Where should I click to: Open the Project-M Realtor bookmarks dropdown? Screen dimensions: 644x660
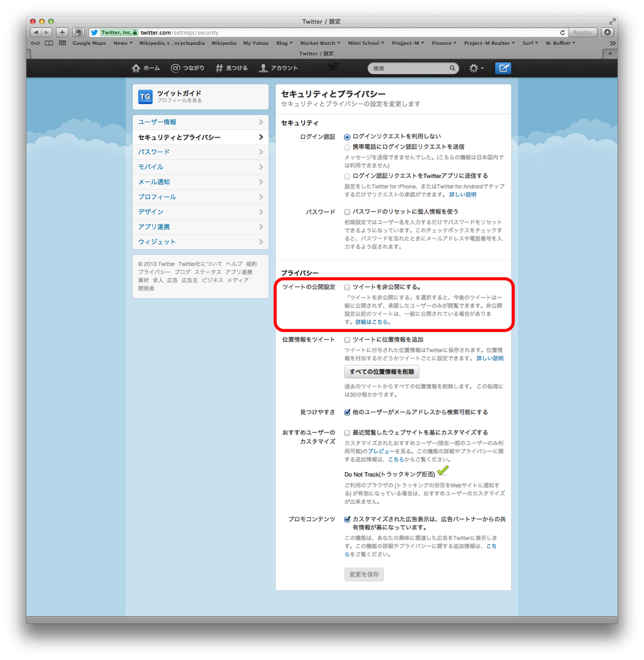tap(489, 43)
